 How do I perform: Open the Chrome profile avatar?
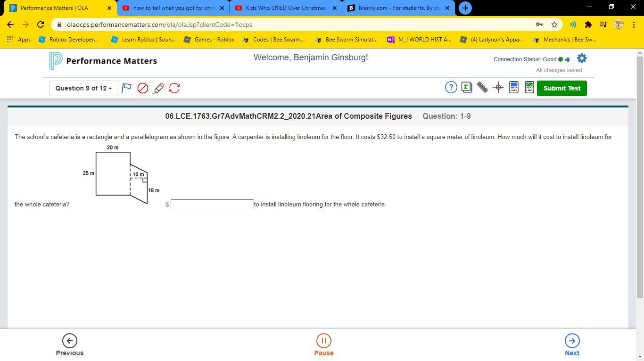pyautogui.click(x=619, y=25)
